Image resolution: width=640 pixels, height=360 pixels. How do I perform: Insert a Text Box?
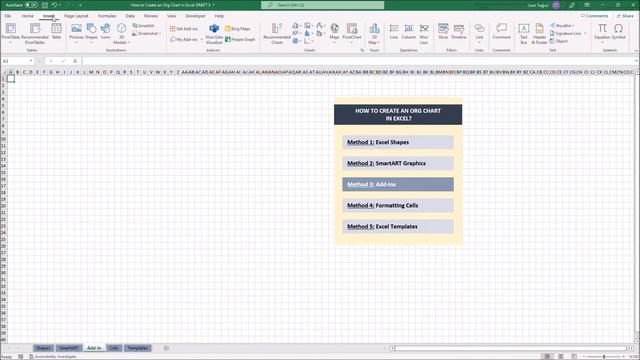point(524,33)
